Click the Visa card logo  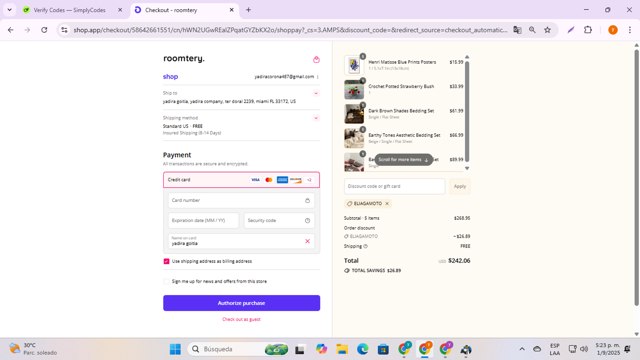click(x=256, y=180)
